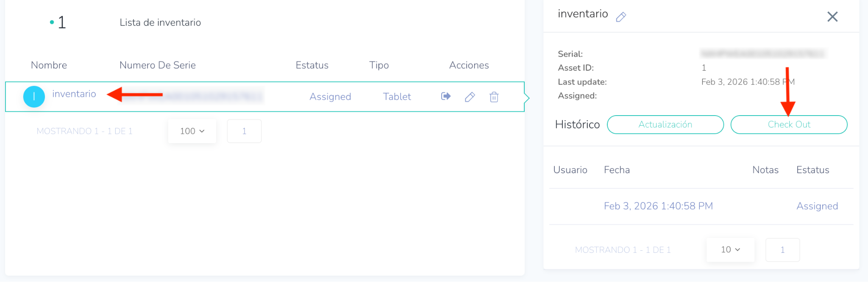The width and height of the screenshot is (868, 282).
Task: Click the inventario name link in the list
Action: (74, 94)
